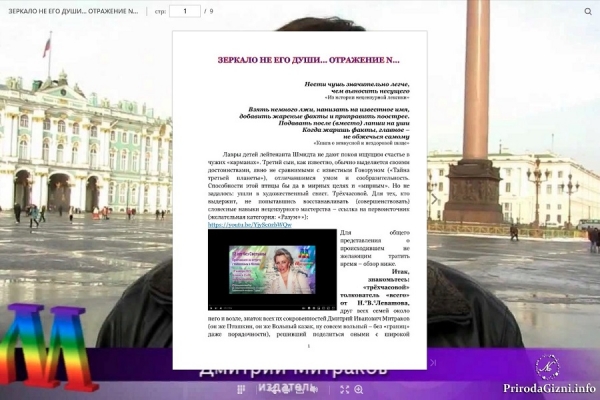Click the zoom in magnifier icon
Viewport: 600px width, 400px height.
(x=359, y=389)
